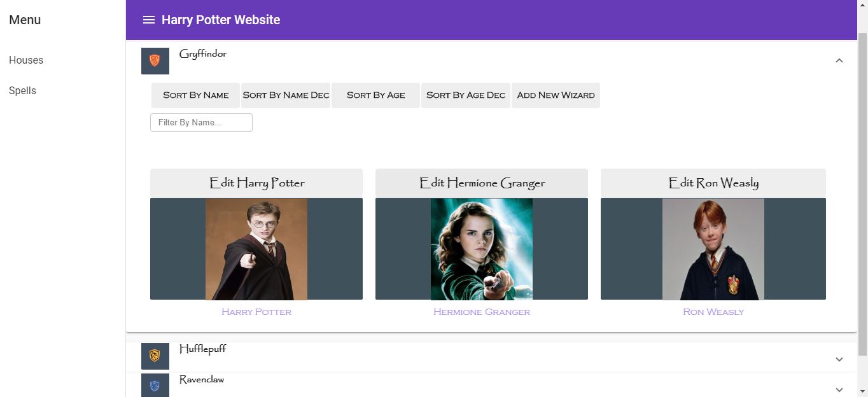Click the Harry Potter Website title

(x=221, y=20)
